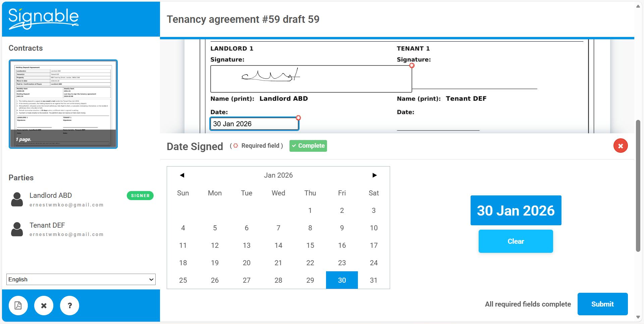Choose the 1st of January 2026

click(x=310, y=211)
